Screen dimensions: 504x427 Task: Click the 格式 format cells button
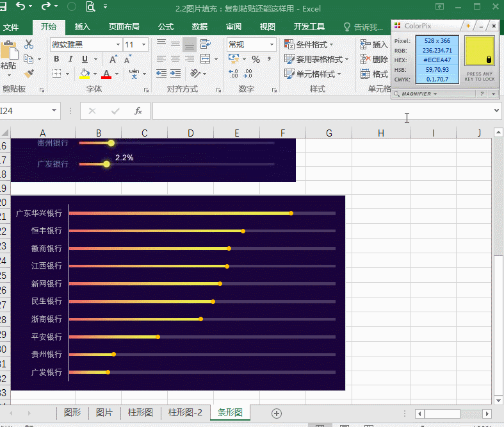pos(374,74)
